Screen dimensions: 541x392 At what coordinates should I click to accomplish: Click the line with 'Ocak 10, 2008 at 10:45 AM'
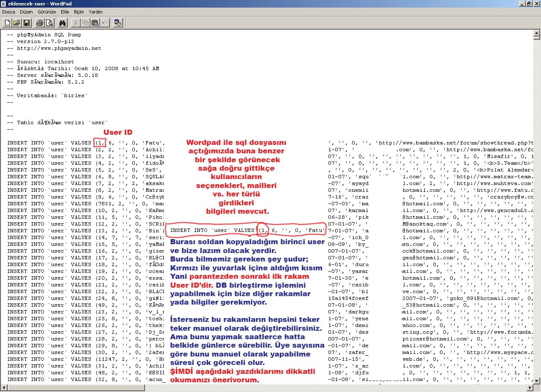point(83,68)
